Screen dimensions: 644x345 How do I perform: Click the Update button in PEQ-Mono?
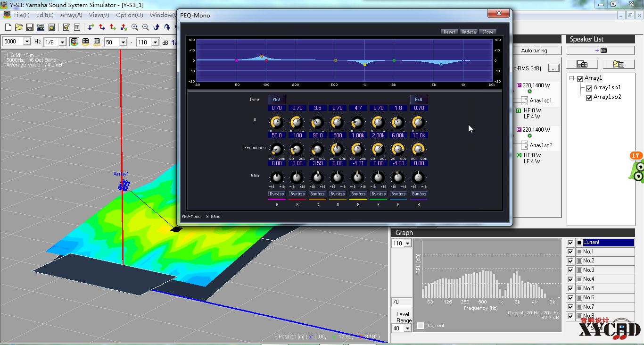coord(469,32)
